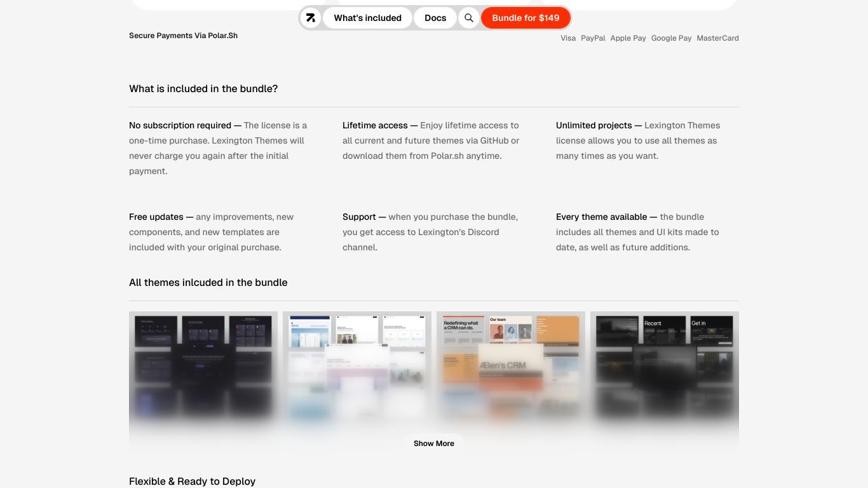Open the search magnifier icon
This screenshot has height=488, width=868.
coord(469,18)
